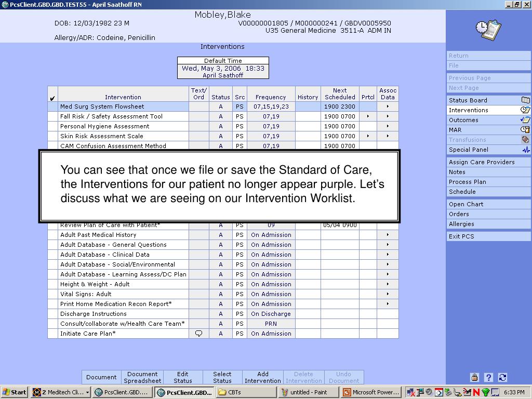
Task: Expand protocol arrow for Fall Risk Assessment Tool
Action: click(368, 116)
